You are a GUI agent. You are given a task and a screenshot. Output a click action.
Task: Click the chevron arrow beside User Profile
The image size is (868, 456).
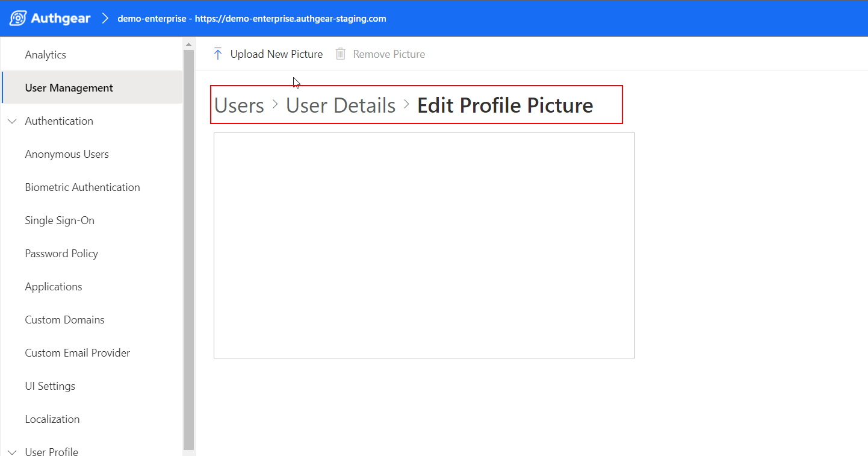coord(12,451)
